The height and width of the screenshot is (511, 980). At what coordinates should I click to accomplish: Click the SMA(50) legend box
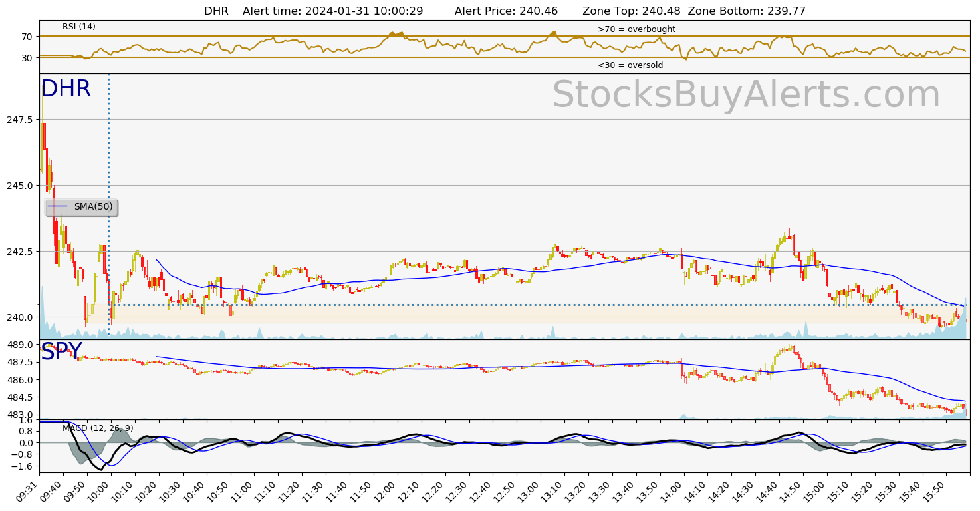tap(82, 208)
